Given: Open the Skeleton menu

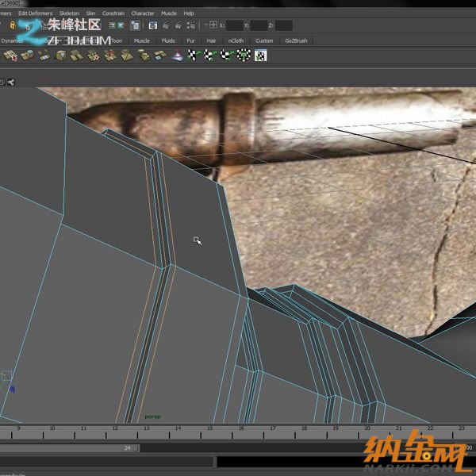Looking at the screenshot, I should (x=69, y=13).
